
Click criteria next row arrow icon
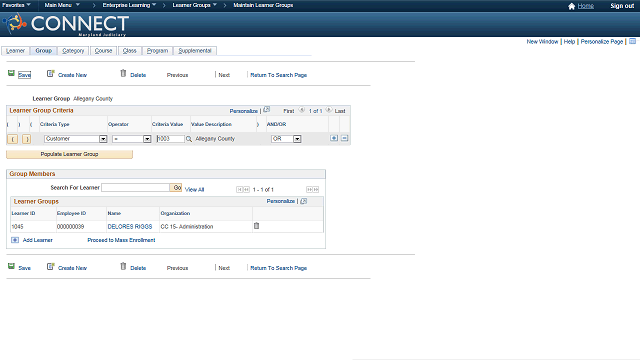point(329,110)
